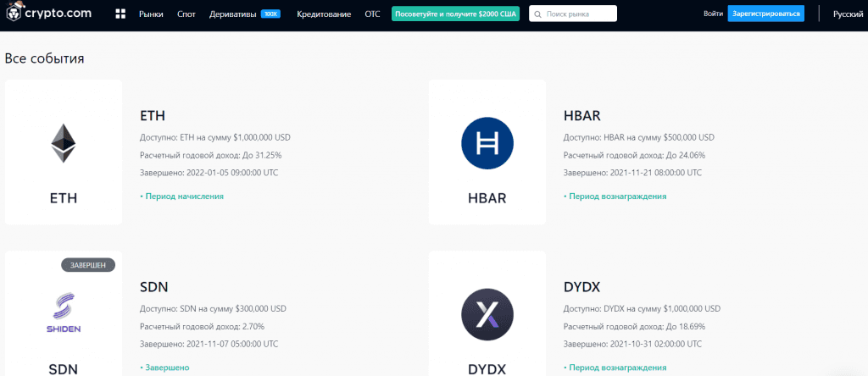This screenshot has height=376, width=868.
Task: Click the 100X derivatives badge
Action: click(x=270, y=14)
